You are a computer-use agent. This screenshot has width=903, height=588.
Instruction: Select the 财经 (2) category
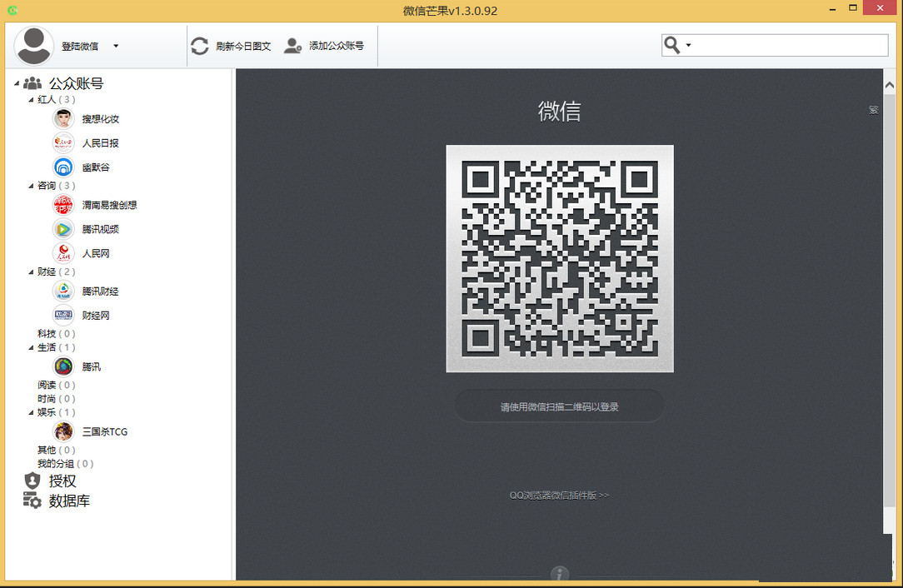pos(57,272)
